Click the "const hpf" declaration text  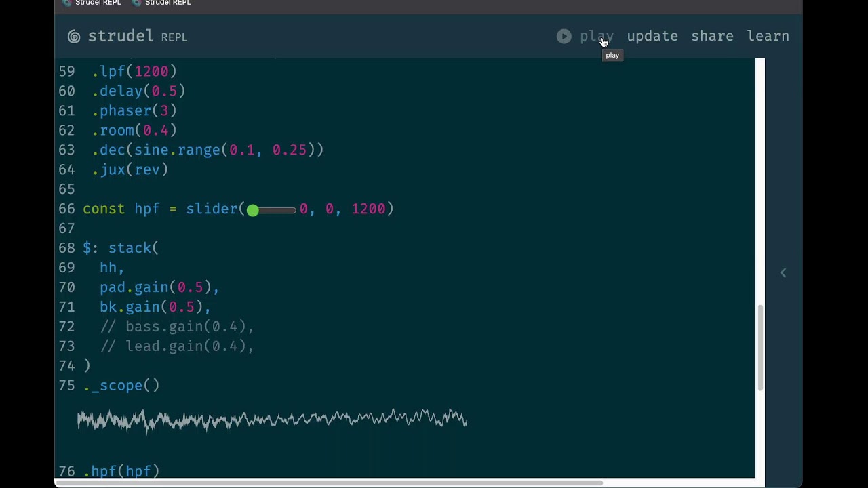click(x=121, y=209)
